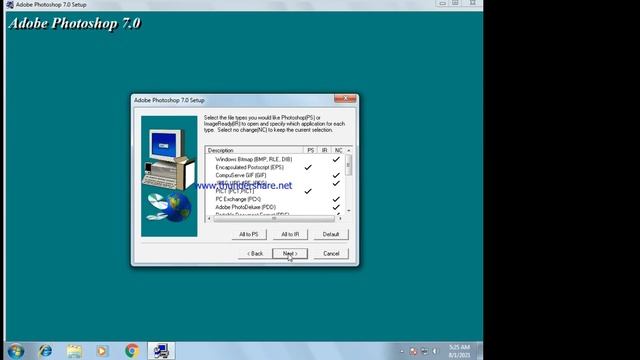Click the Show Desktop strip on taskbar

480,351
